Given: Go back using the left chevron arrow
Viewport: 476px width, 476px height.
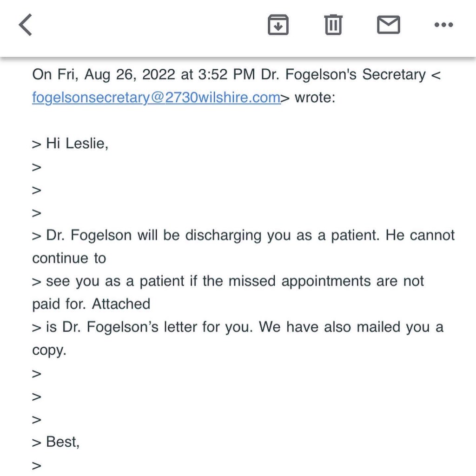Looking at the screenshot, I should 26,25.
